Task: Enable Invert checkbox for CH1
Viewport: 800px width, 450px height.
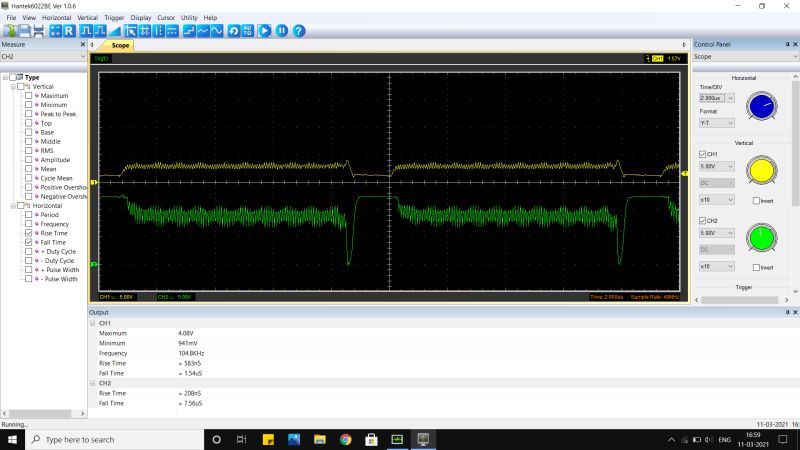Action: (x=756, y=201)
